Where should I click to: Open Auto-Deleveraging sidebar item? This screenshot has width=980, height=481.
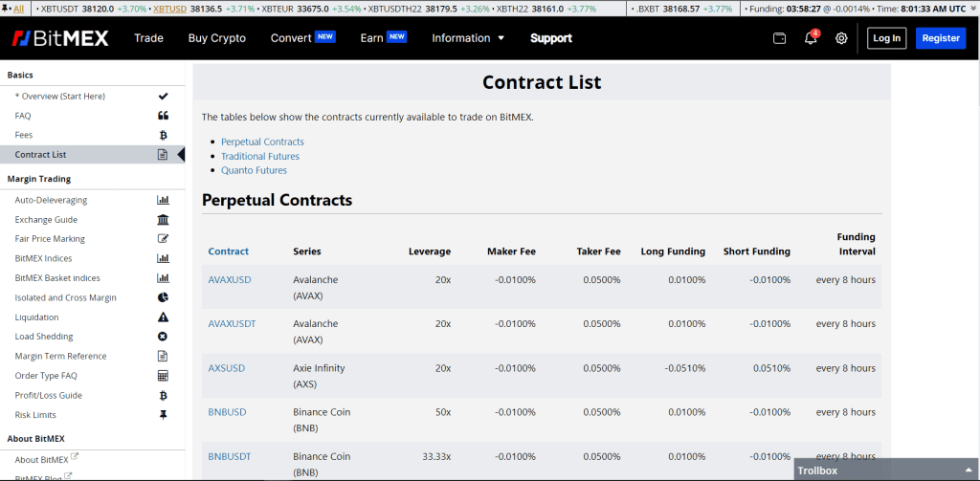pos(51,201)
